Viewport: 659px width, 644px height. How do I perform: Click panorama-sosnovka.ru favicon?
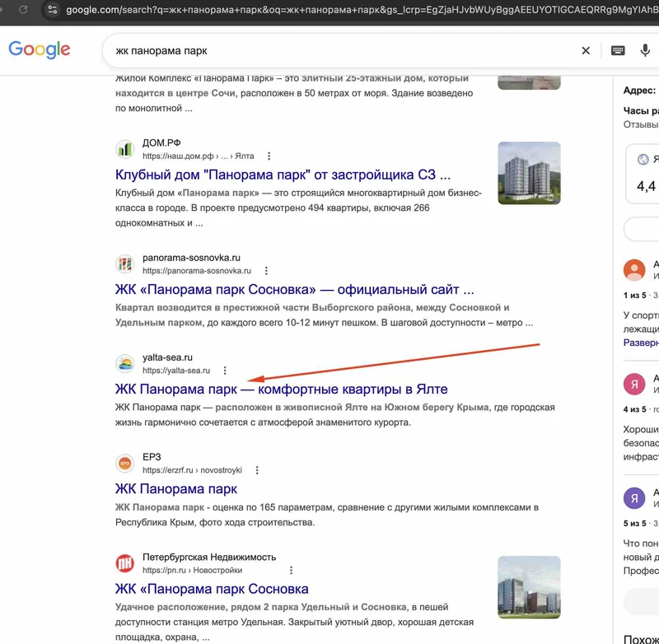[125, 264]
